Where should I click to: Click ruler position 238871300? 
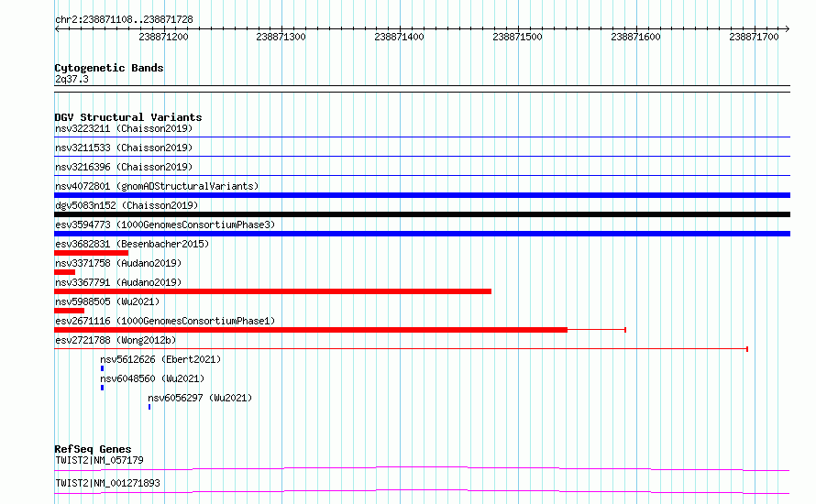click(281, 37)
